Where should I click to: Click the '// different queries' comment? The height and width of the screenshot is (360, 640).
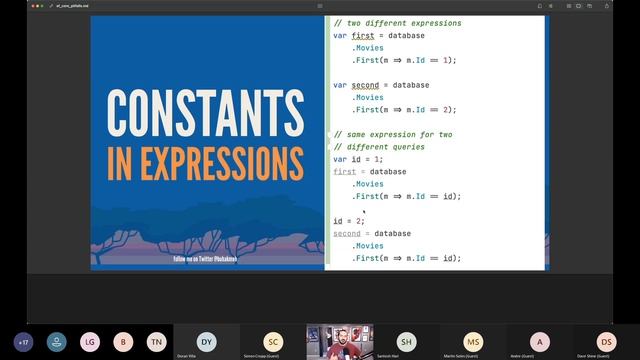pyautogui.click(x=379, y=147)
